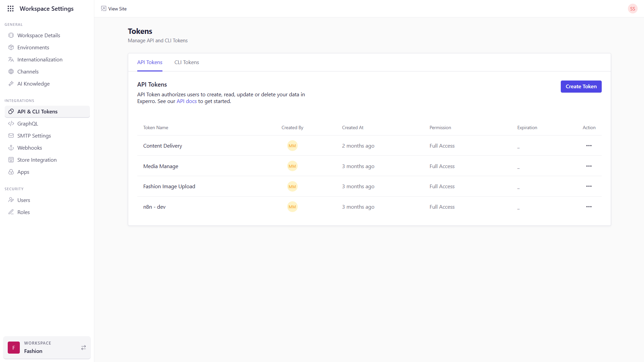
Task: Open actions menu for n8n - dev token
Action: (x=589, y=207)
